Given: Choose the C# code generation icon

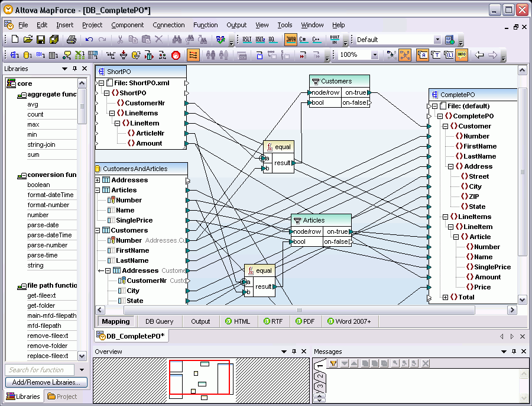Looking at the screenshot, I should point(303,40).
